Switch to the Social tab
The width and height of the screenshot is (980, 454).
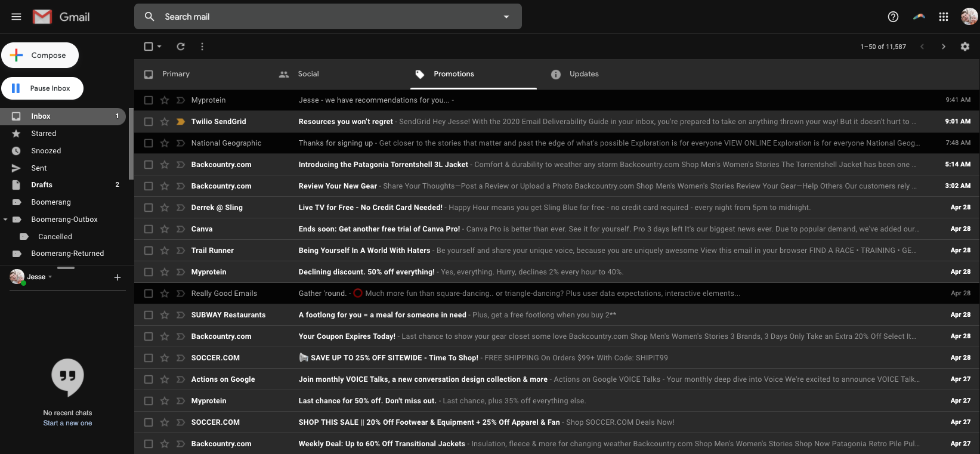(x=308, y=74)
